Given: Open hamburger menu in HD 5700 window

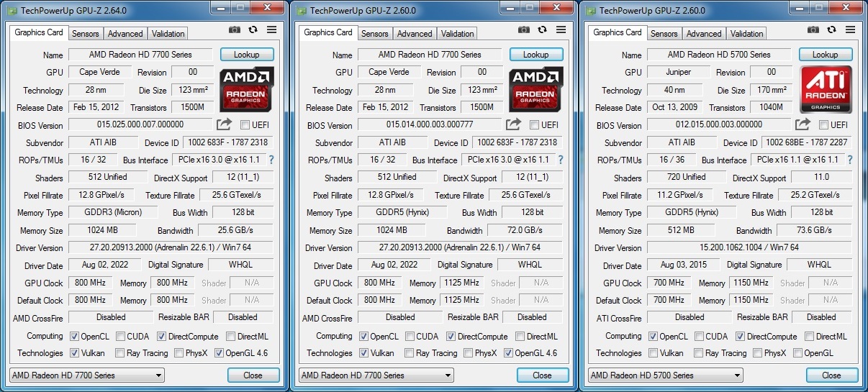Looking at the screenshot, I should point(850,29).
